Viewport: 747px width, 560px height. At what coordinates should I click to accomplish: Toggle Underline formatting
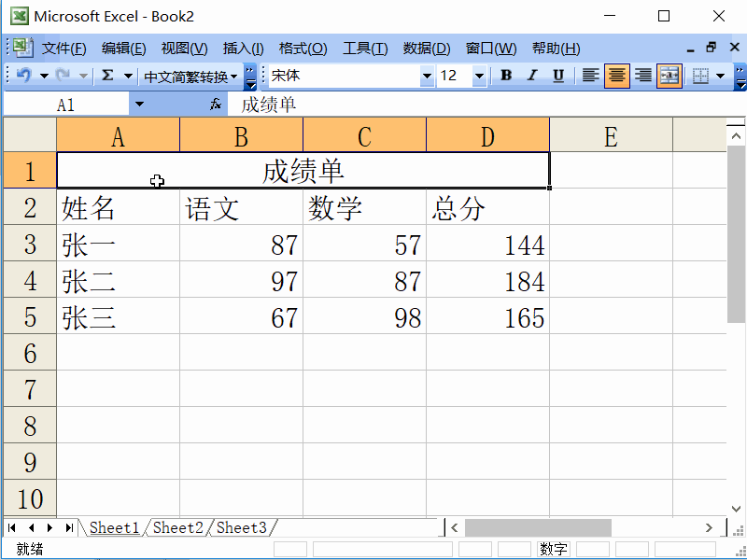[x=558, y=76]
